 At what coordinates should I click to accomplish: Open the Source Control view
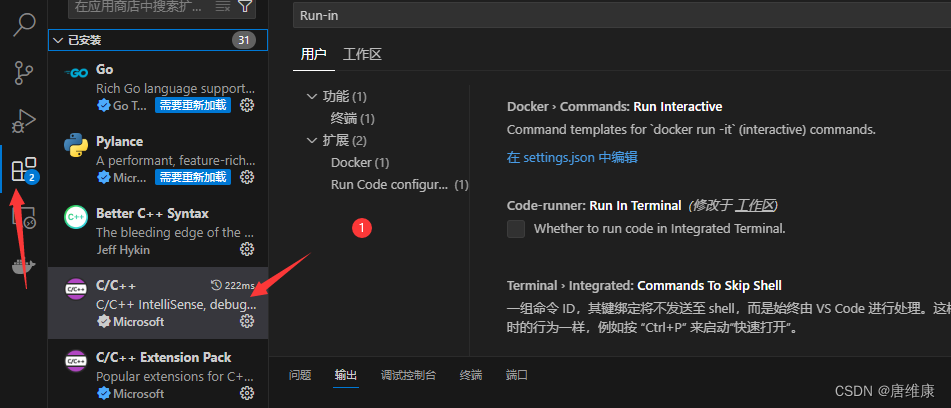(24, 72)
